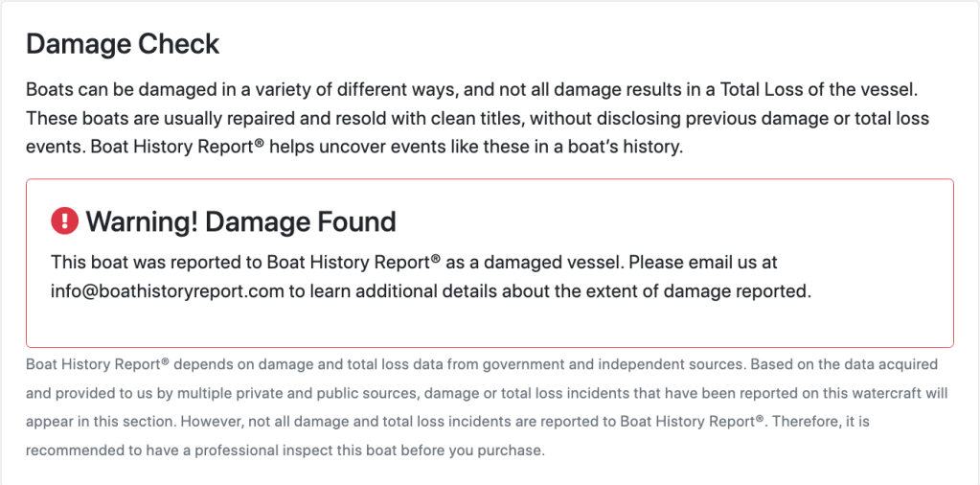Click the word "Warning!" in the alert
The width and height of the screenshot is (980, 485).
tap(142, 221)
